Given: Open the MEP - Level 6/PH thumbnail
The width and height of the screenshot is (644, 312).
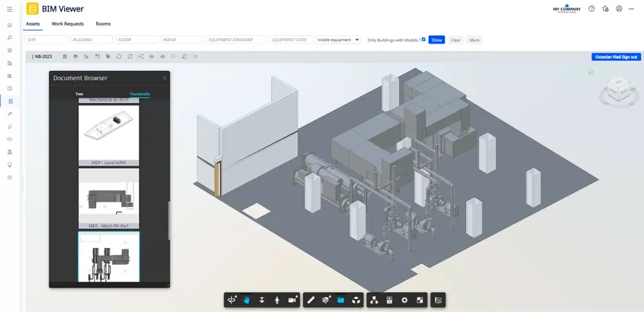Looking at the screenshot, I should click(109, 136).
